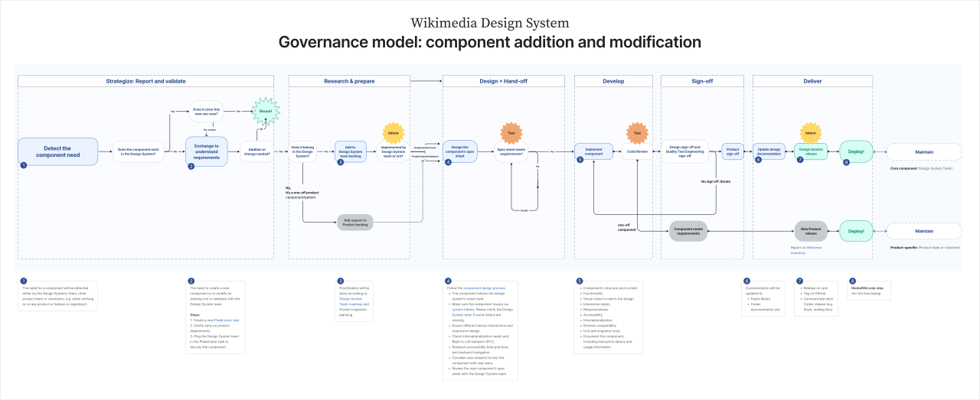Viewport: 980px width, 400px height.
Task: Select 'Does it cover this new use case?' node
Action: pyautogui.click(x=205, y=112)
